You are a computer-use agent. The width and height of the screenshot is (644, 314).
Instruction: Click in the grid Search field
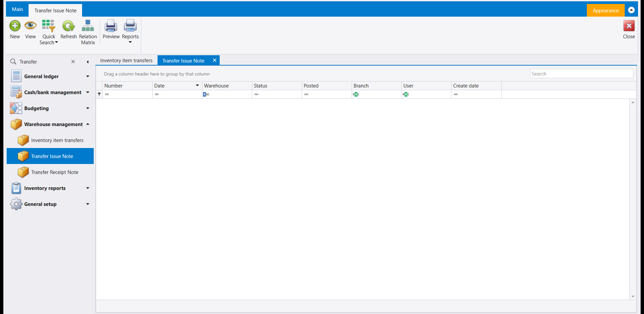point(582,74)
